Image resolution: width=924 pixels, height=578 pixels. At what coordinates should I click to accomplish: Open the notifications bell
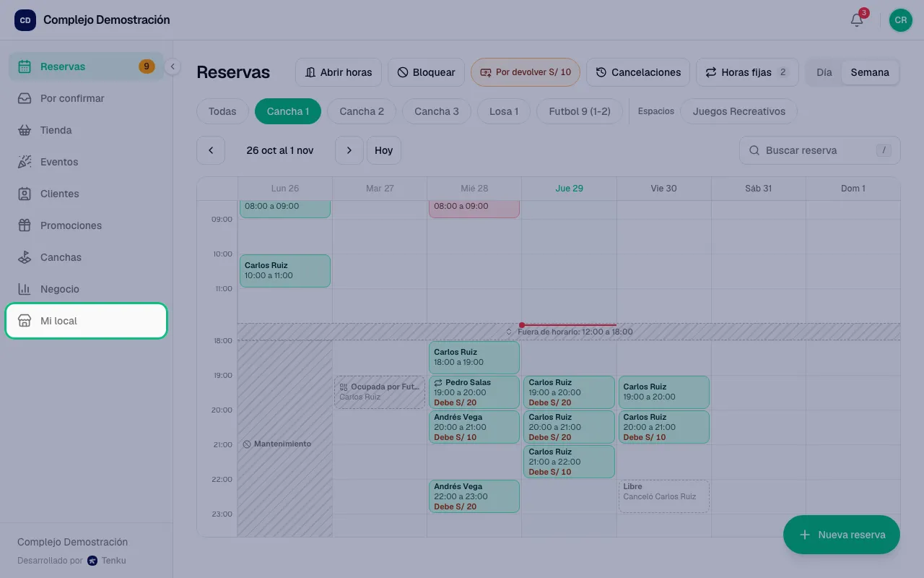857,20
